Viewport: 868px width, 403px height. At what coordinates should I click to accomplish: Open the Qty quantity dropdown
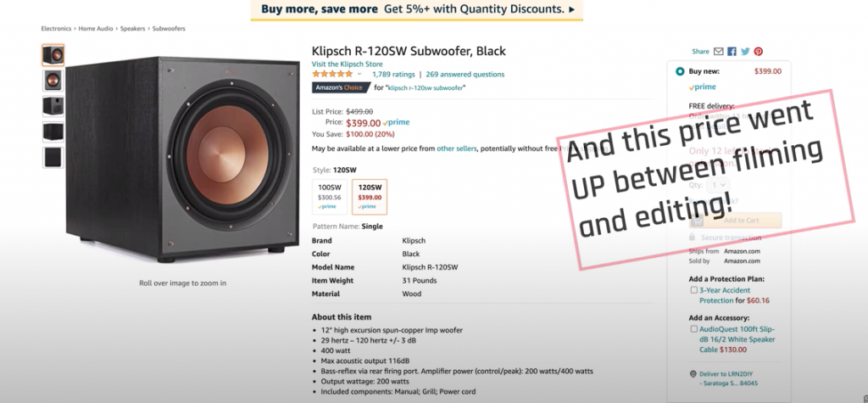718,185
